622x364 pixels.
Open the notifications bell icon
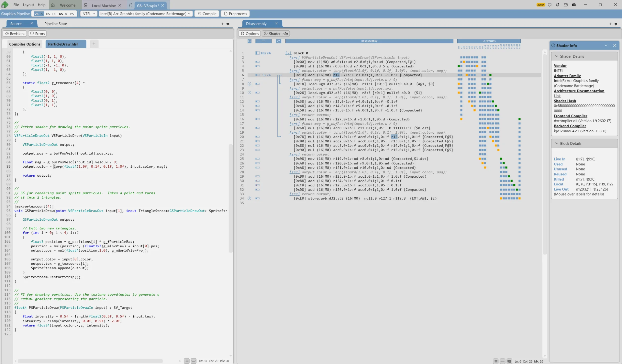[x=558, y=5]
